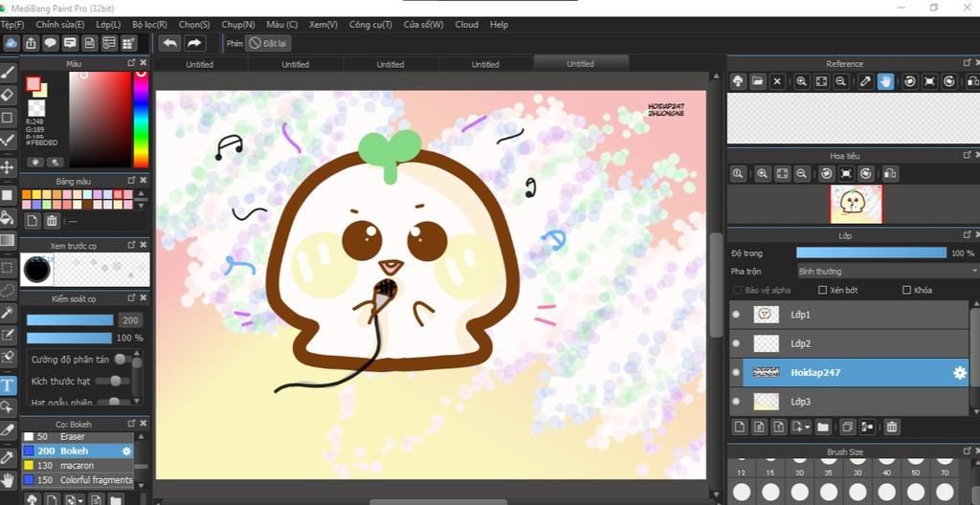The width and height of the screenshot is (980, 505).
Task: Open an image file in Reference panel
Action: tap(758, 81)
